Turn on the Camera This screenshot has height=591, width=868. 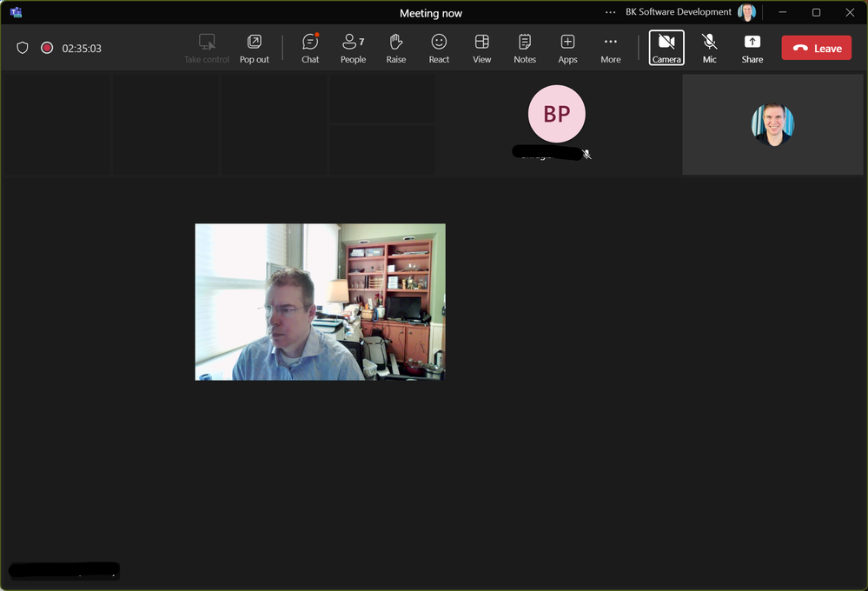[x=666, y=48]
